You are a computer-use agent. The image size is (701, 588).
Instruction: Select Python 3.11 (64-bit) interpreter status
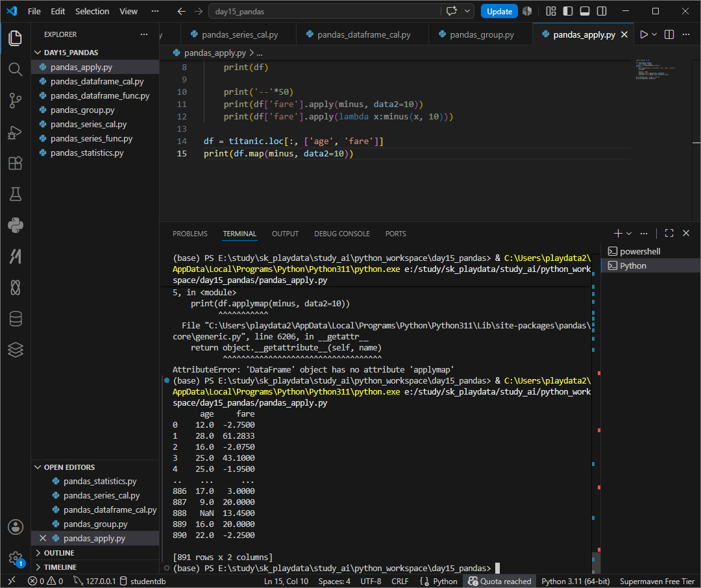[575, 582]
